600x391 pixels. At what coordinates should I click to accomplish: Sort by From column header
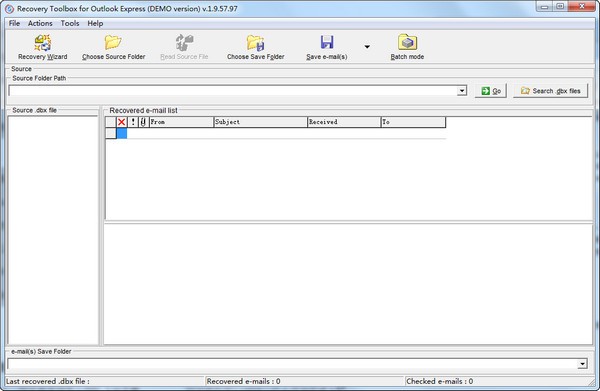181,122
